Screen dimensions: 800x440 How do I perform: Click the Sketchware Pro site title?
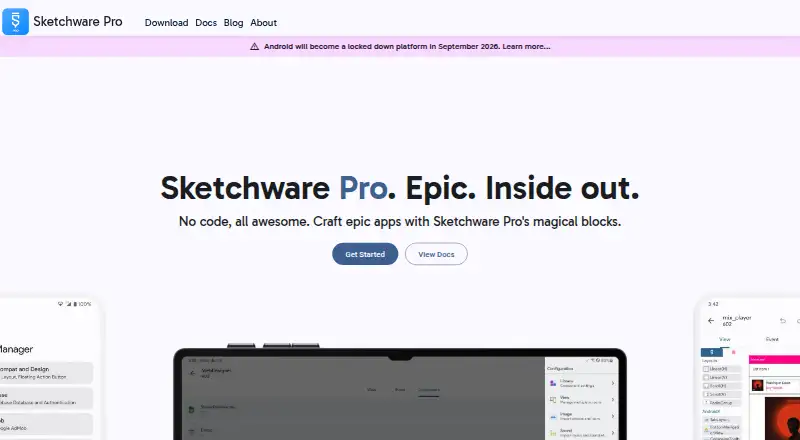click(x=78, y=21)
